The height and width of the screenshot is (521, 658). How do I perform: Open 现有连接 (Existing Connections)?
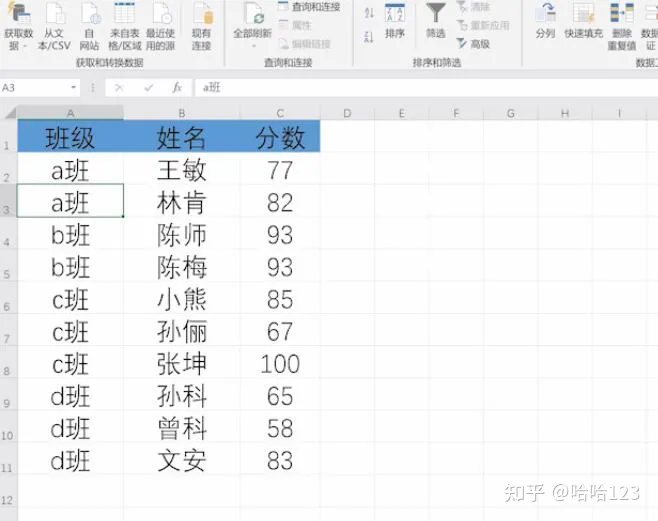coord(202,25)
